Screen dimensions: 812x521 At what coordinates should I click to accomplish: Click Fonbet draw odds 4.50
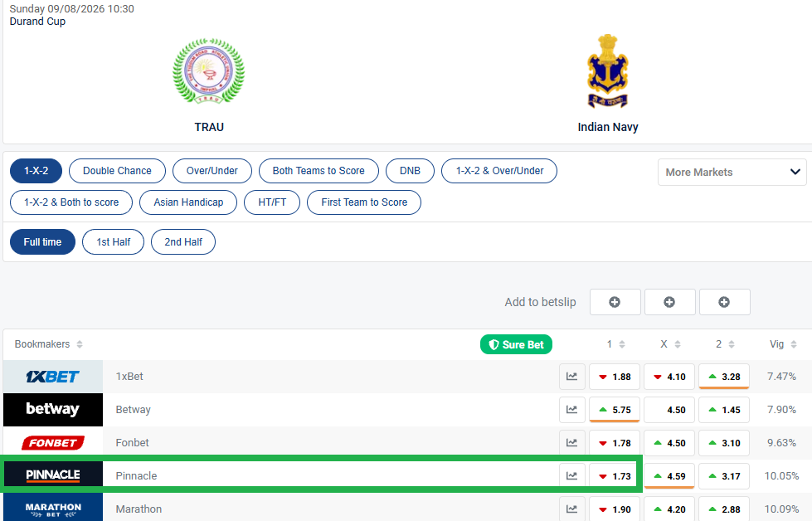[x=669, y=443]
